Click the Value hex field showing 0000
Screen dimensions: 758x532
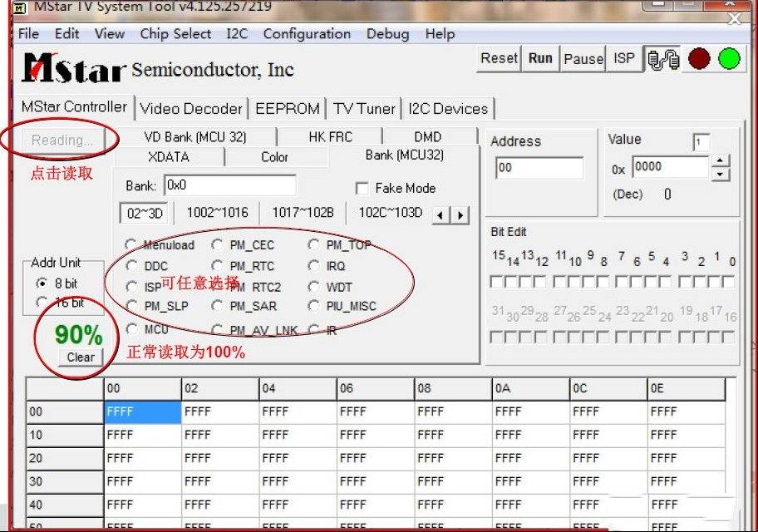click(x=670, y=167)
